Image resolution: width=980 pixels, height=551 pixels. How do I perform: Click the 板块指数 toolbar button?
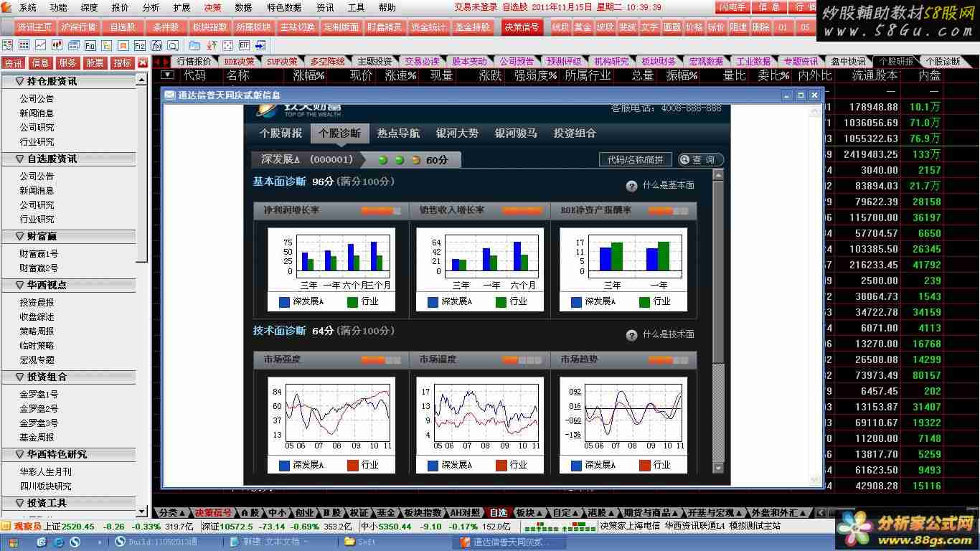point(209,27)
